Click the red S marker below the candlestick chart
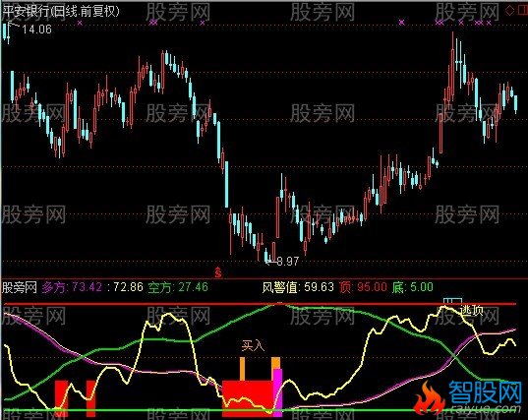 coord(218,272)
